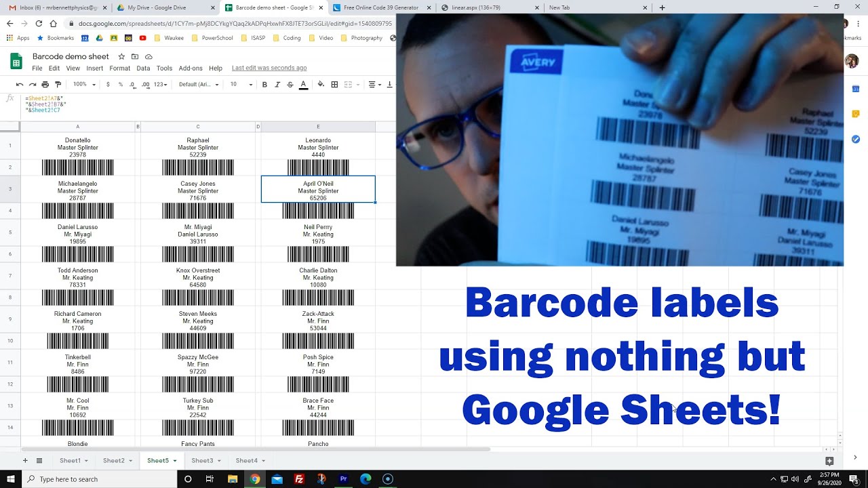Screen dimensions: 868x488
Task: Open the text color picker
Action: (x=303, y=85)
